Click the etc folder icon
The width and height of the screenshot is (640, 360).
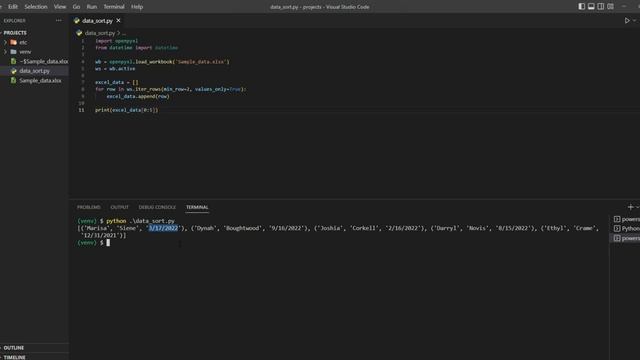13,42
